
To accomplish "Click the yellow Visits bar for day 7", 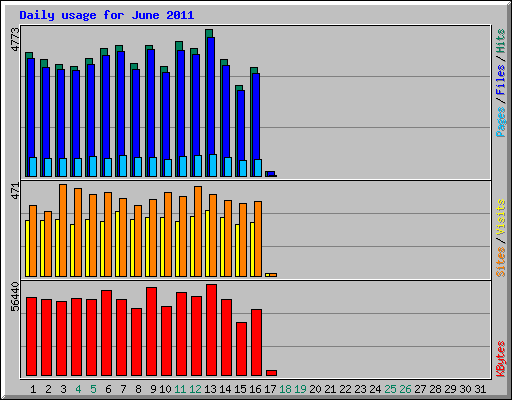I will click(117, 244).
